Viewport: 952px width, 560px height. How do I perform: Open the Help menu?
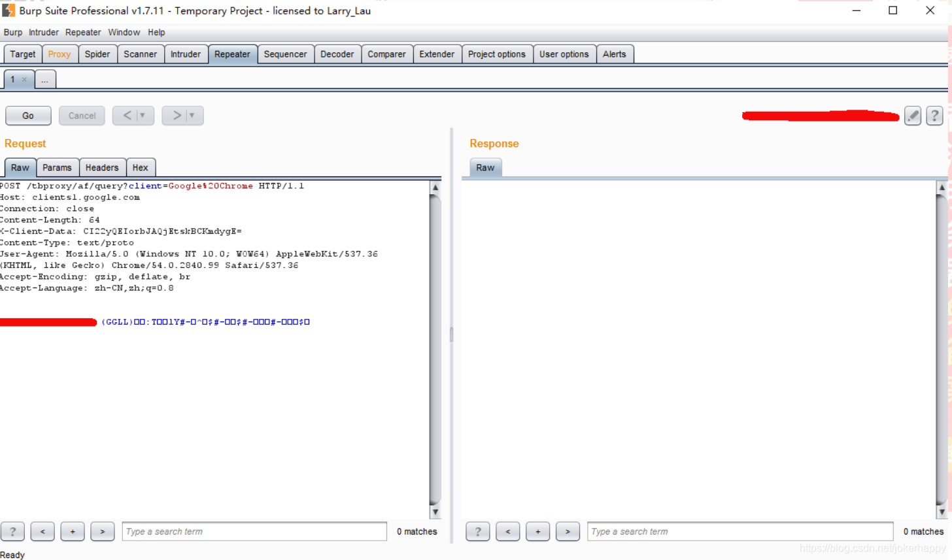click(x=156, y=32)
